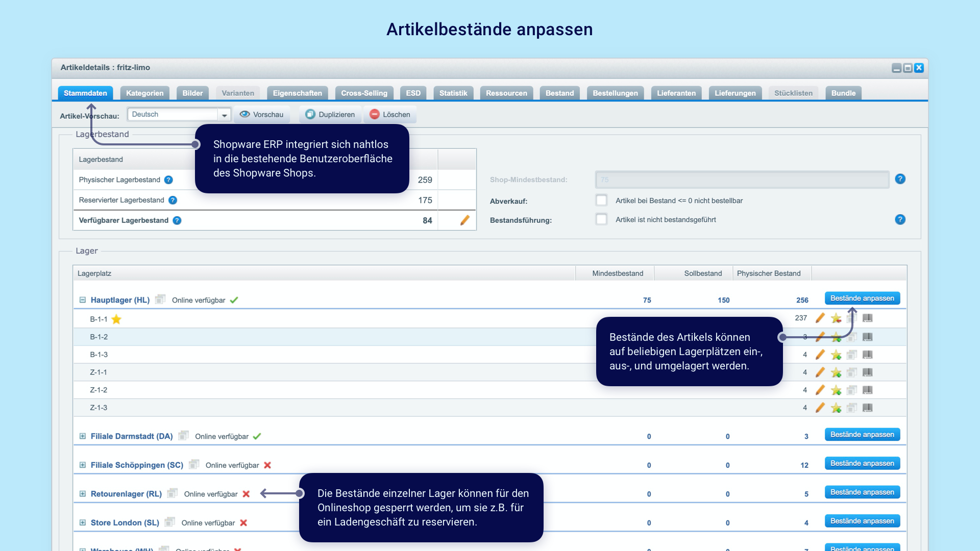
Task: Expand Retourenlager (RL) warehouse
Action: [x=82, y=494]
